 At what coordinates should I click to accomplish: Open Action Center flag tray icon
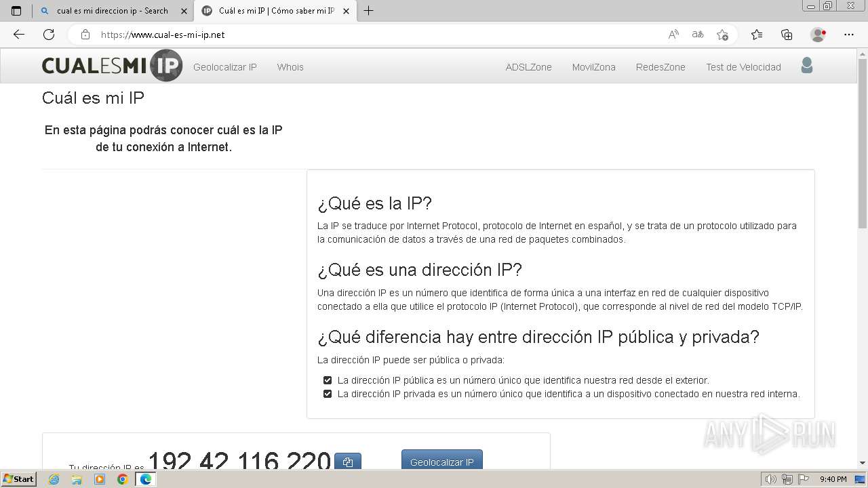(802, 479)
